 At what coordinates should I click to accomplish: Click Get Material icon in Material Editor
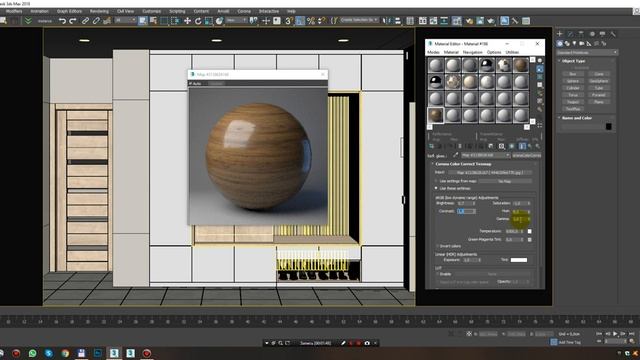431,146
